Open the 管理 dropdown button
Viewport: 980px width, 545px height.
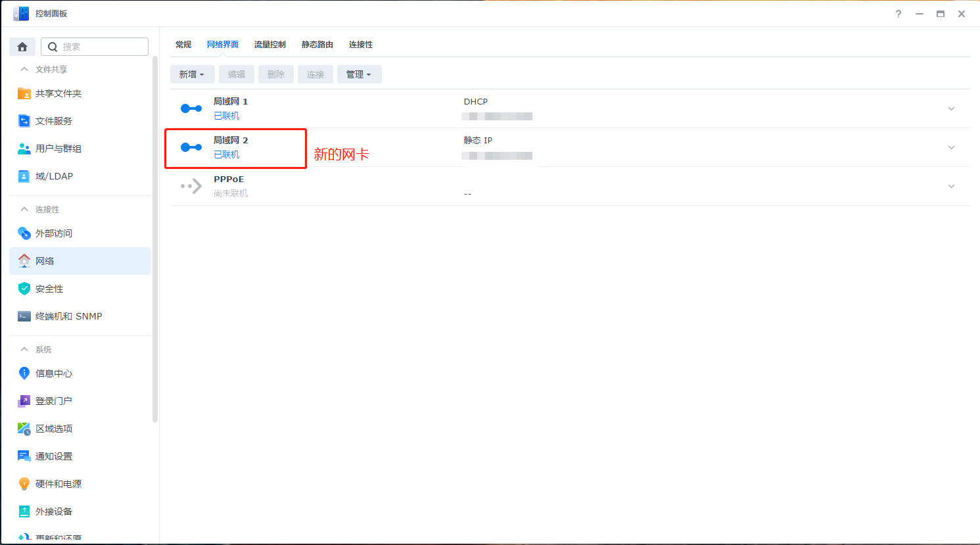359,74
